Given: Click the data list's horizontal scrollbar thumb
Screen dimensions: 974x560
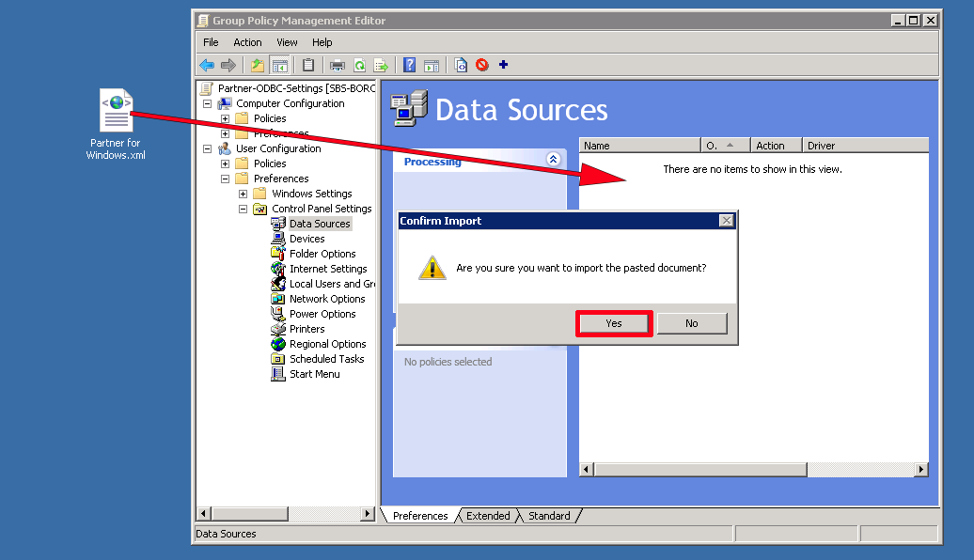Looking at the screenshot, I should coord(700,470).
